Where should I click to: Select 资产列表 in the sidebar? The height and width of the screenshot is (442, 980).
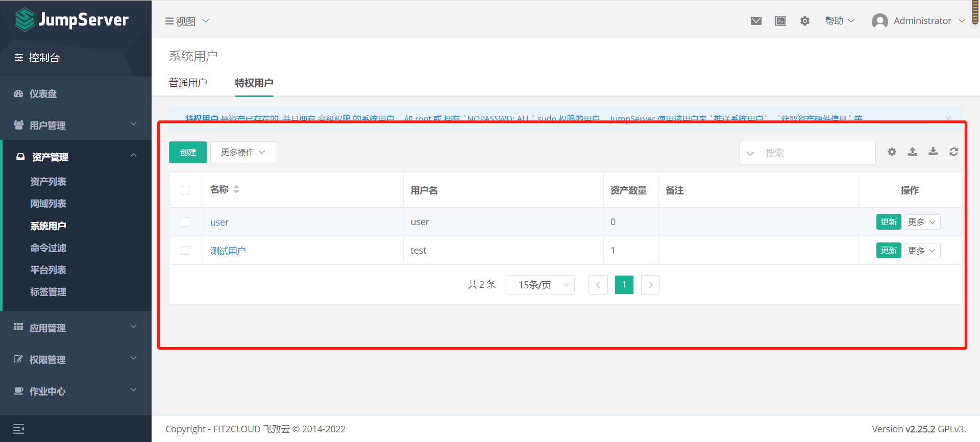coord(48,182)
